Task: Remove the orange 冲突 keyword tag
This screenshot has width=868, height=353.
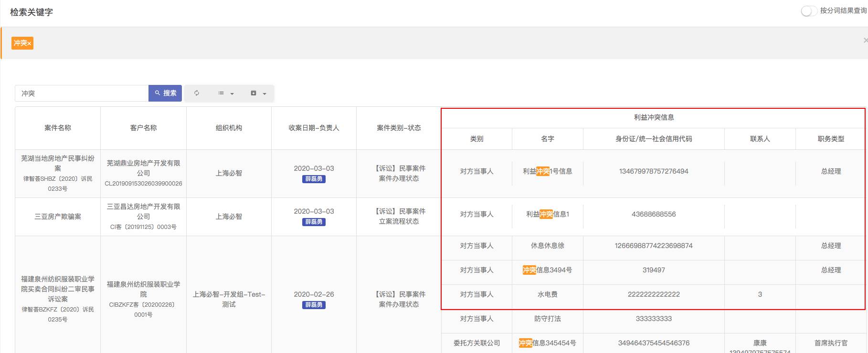Action: (29, 44)
